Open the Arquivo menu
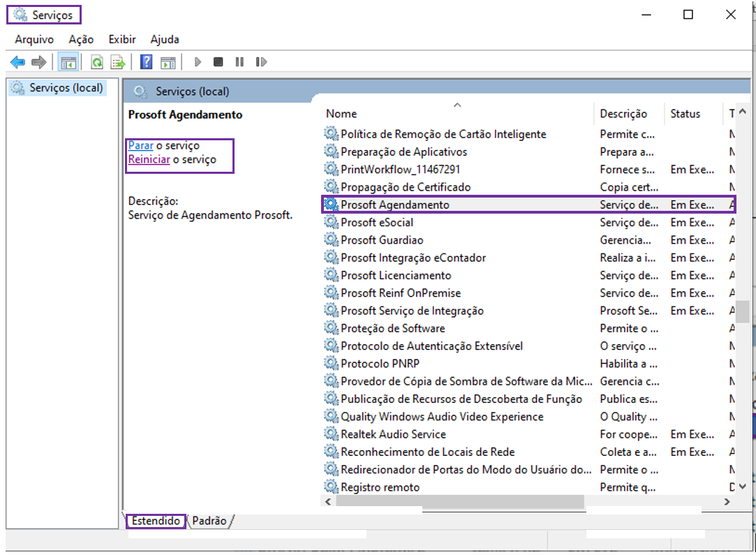 (x=34, y=39)
